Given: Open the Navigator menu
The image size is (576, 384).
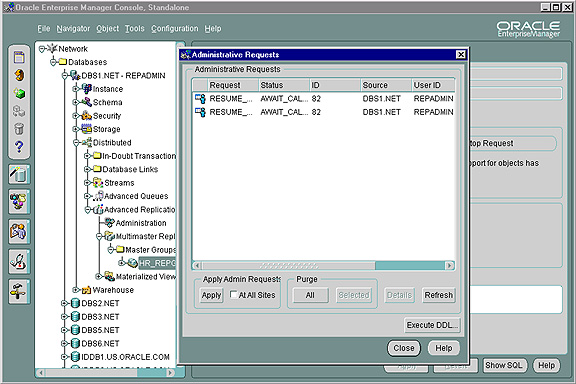Looking at the screenshot, I should [73, 28].
